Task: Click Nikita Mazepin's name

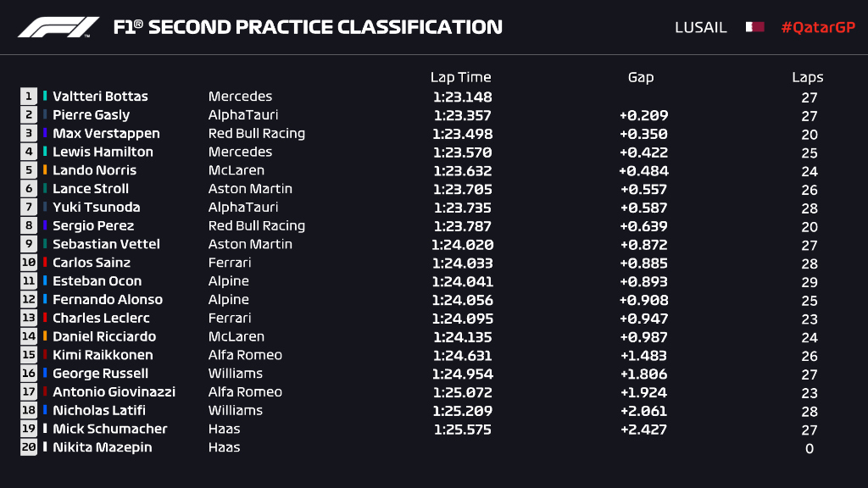Action: [102, 447]
